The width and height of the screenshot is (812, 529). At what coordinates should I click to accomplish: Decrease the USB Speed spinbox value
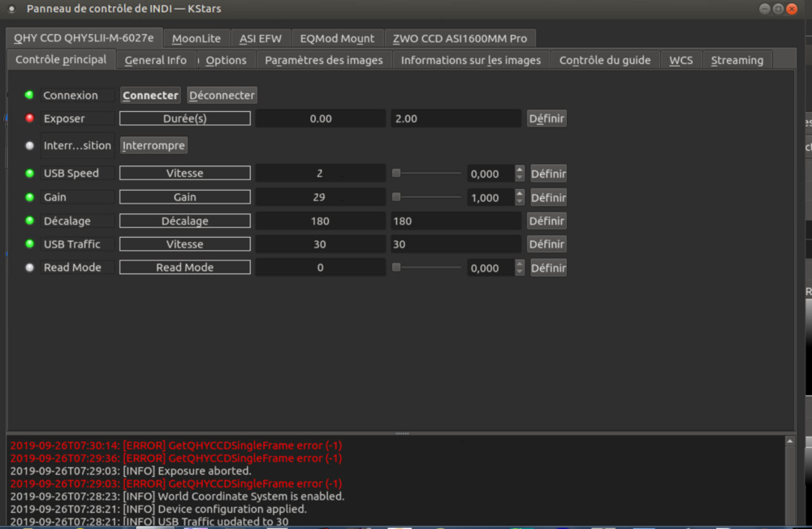pos(520,178)
